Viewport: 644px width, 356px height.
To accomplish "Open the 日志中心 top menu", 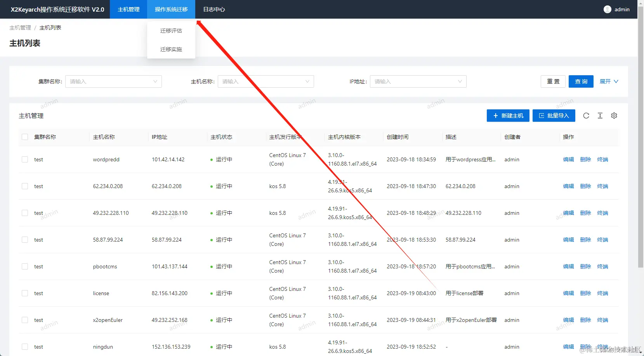I will (214, 9).
